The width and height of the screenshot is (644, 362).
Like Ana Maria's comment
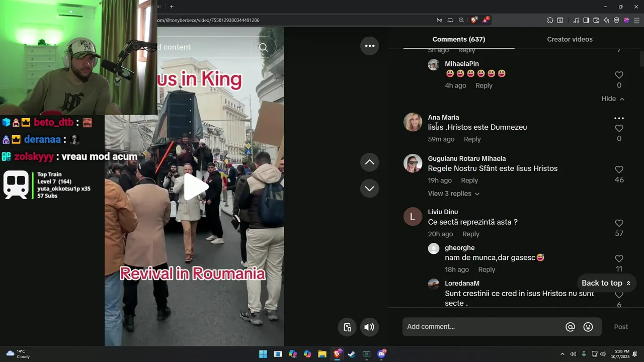[x=619, y=129]
